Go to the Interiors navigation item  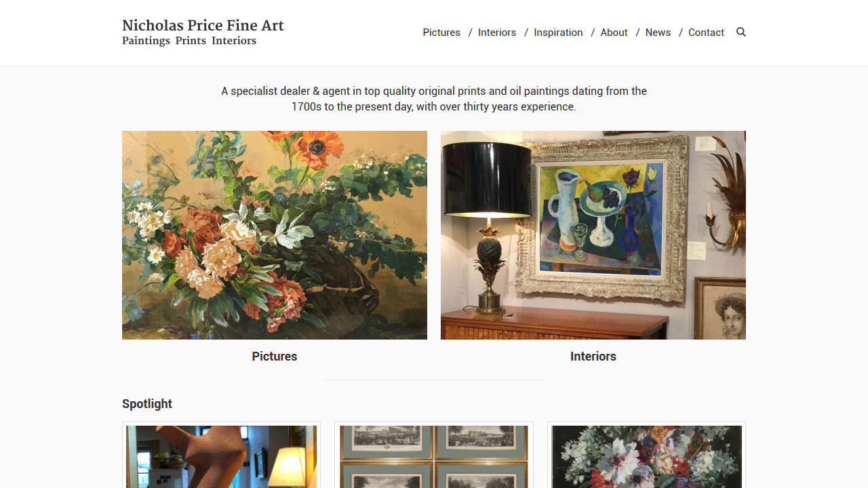coord(497,33)
